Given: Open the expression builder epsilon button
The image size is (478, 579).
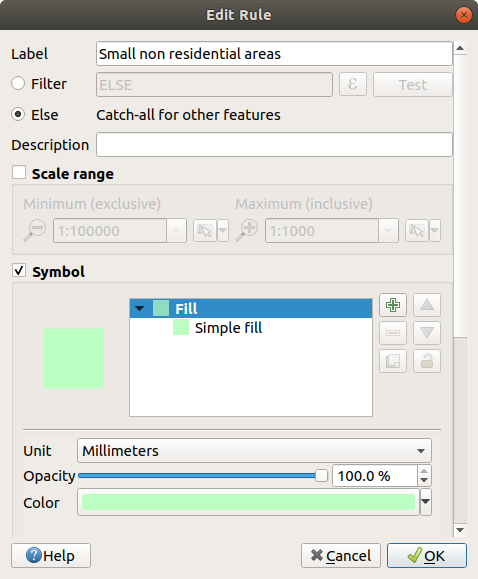Looking at the screenshot, I should (x=353, y=85).
